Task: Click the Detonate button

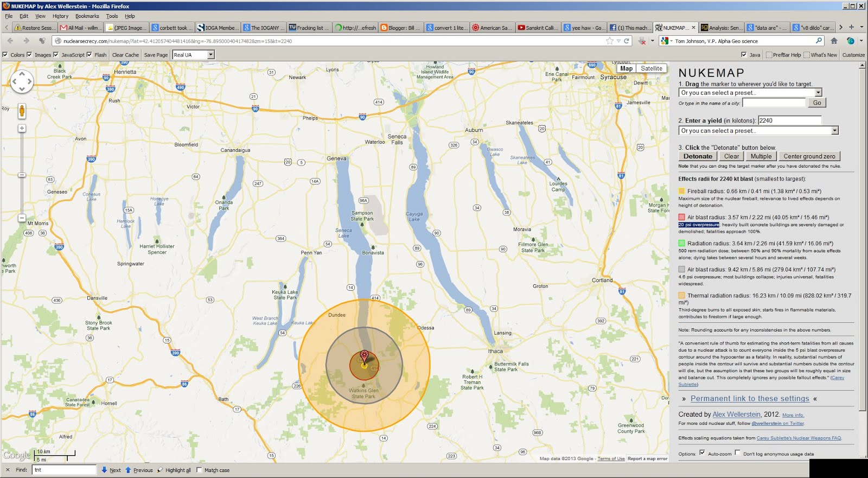Action: coord(698,156)
